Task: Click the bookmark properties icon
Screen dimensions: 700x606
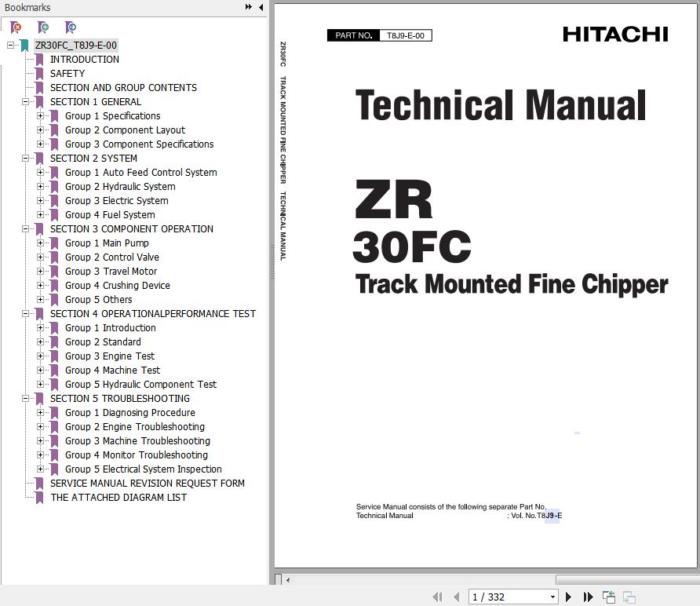Action: coord(71,27)
